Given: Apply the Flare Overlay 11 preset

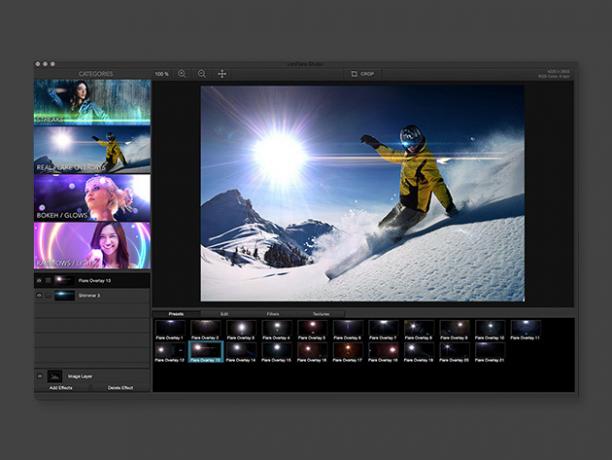Looking at the screenshot, I should [525, 330].
